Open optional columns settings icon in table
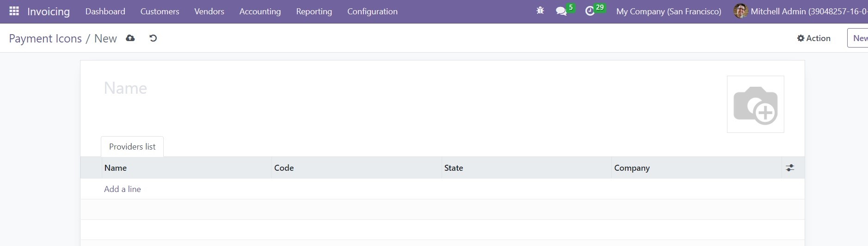This screenshot has width=868, height=246. 790,168
